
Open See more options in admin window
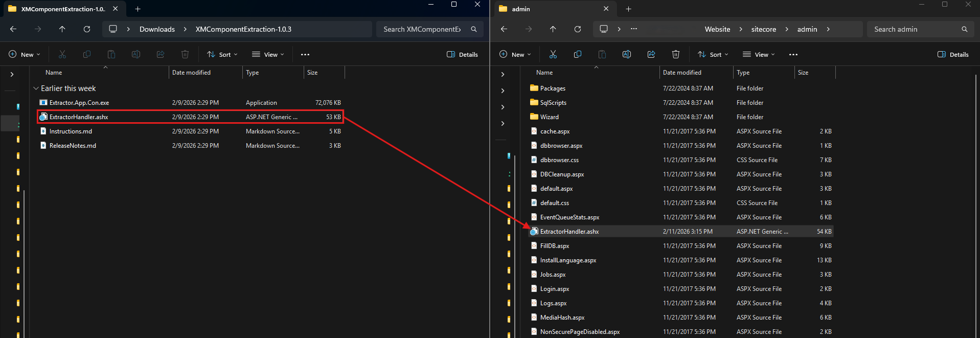click(x=793, y=54)
